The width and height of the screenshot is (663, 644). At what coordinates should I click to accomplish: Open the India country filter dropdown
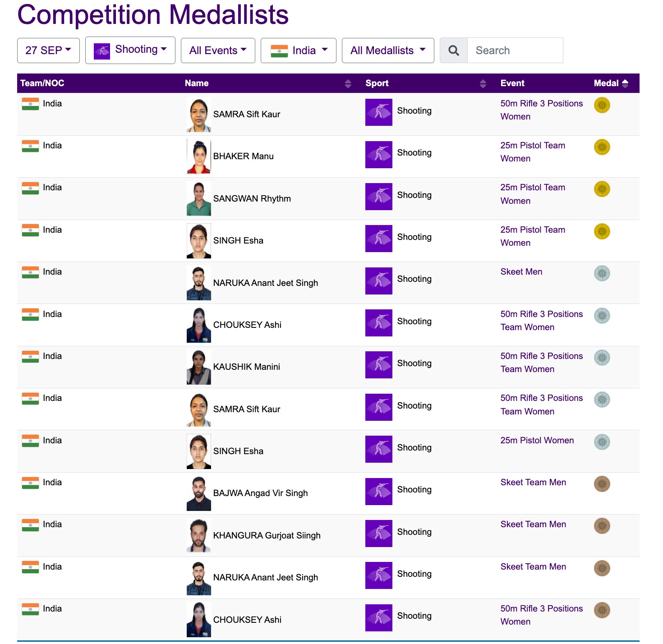coord(299,51)
